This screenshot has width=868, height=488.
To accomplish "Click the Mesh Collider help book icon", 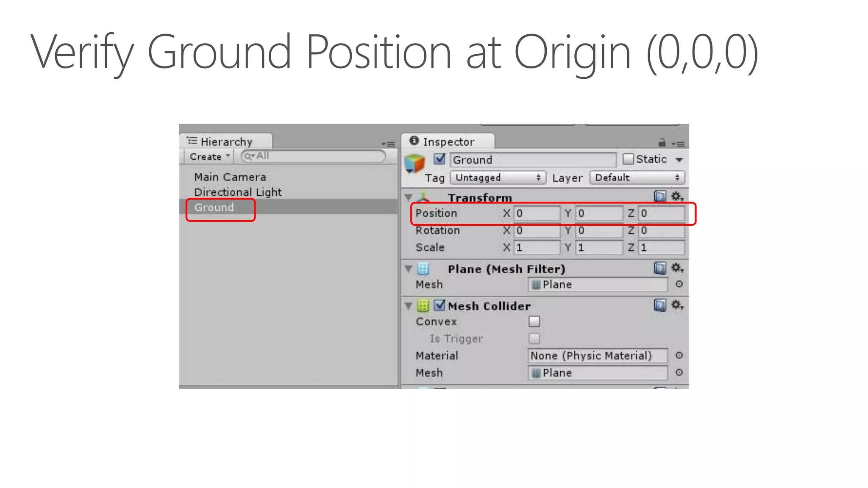I will [x=659, y=305].
